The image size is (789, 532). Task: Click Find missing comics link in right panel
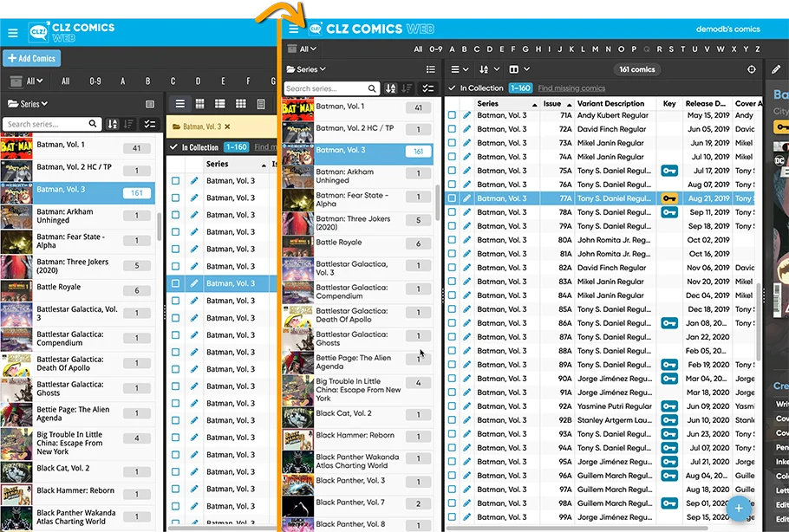click(x=571, y=88)
